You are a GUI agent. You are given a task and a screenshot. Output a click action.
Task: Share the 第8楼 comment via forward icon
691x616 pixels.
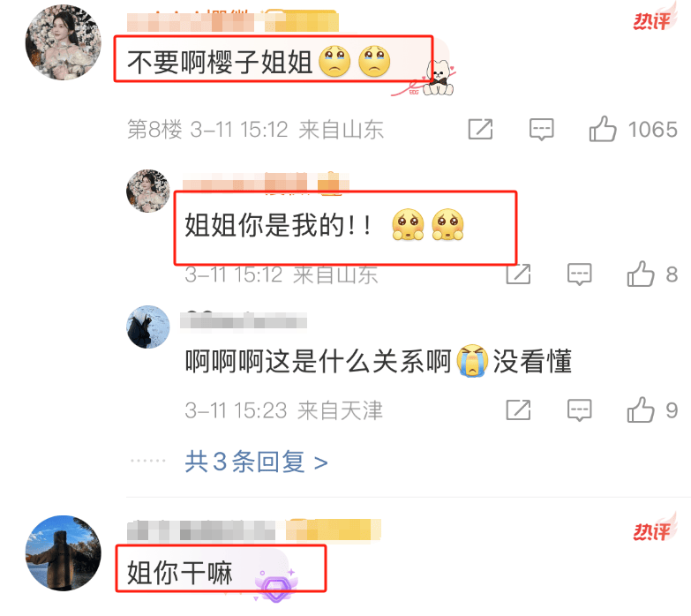click(x=480, y=129)
